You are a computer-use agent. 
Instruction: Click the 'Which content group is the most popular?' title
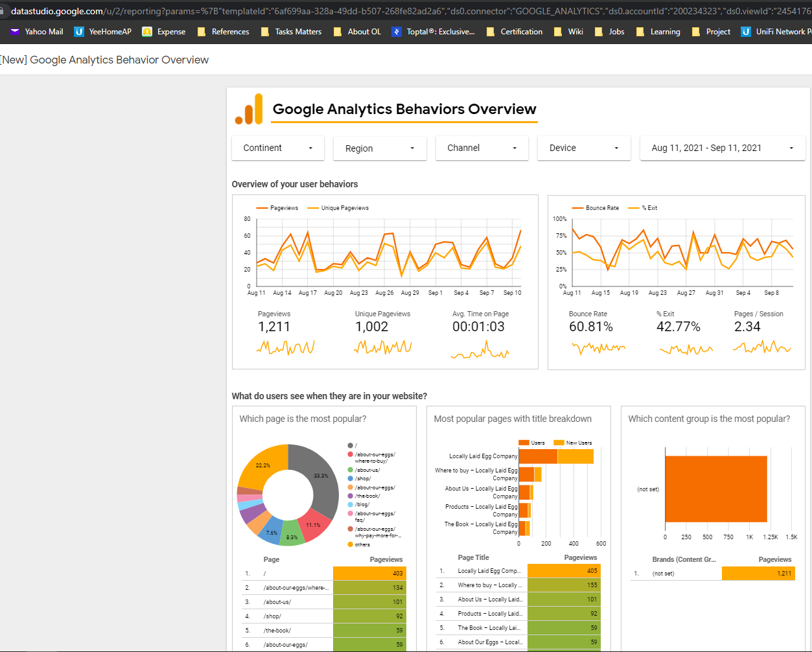click(709, 419)
